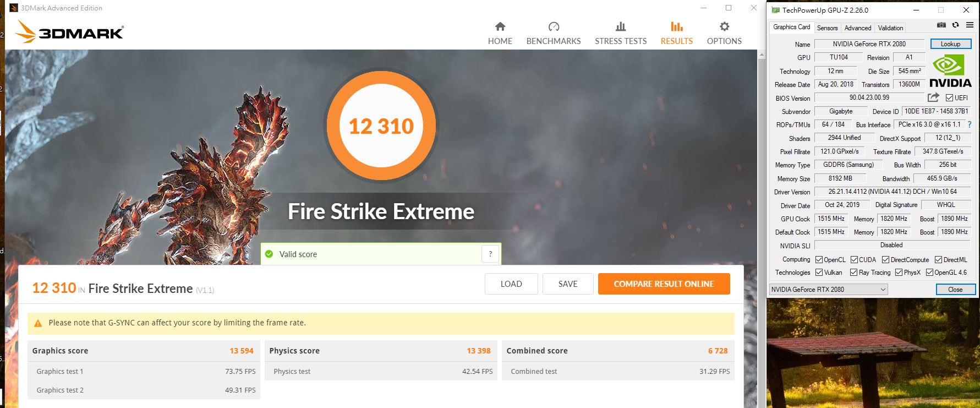
Task: Click COMPARE RESULT ONLINE
Action: [664, 284]
